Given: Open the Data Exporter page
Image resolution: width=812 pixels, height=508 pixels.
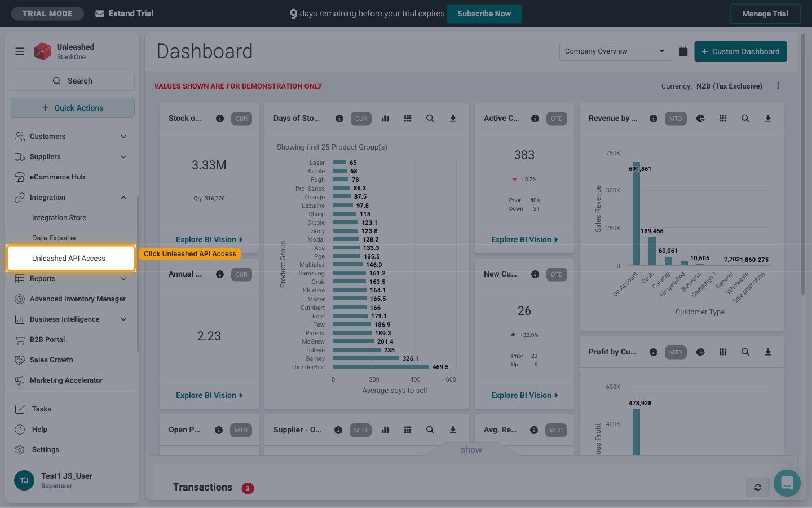Looking at the screenshot, I should tap(54, 238).
